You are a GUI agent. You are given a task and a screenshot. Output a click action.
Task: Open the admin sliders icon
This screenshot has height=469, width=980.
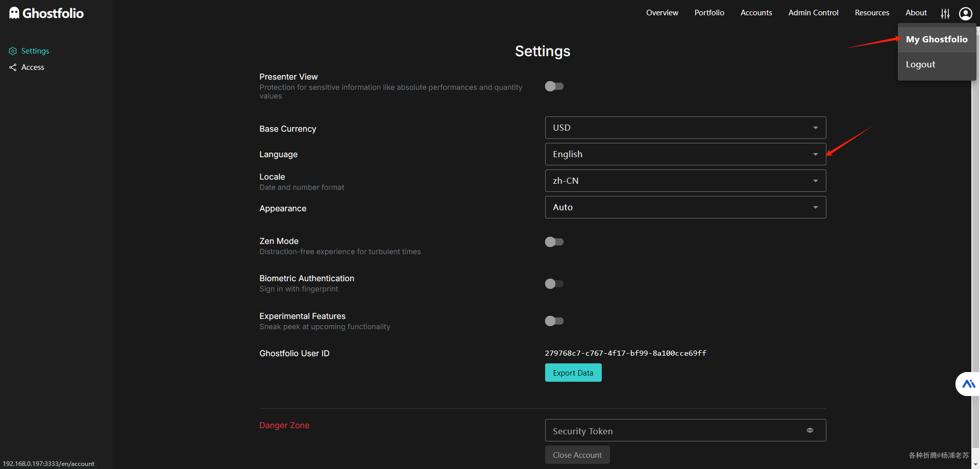tap(945, 13)
